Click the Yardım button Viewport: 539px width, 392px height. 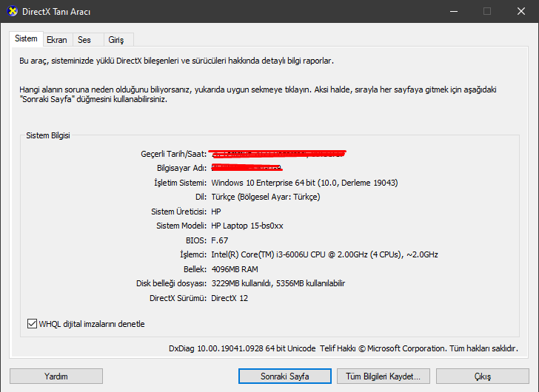pos(56,376)
